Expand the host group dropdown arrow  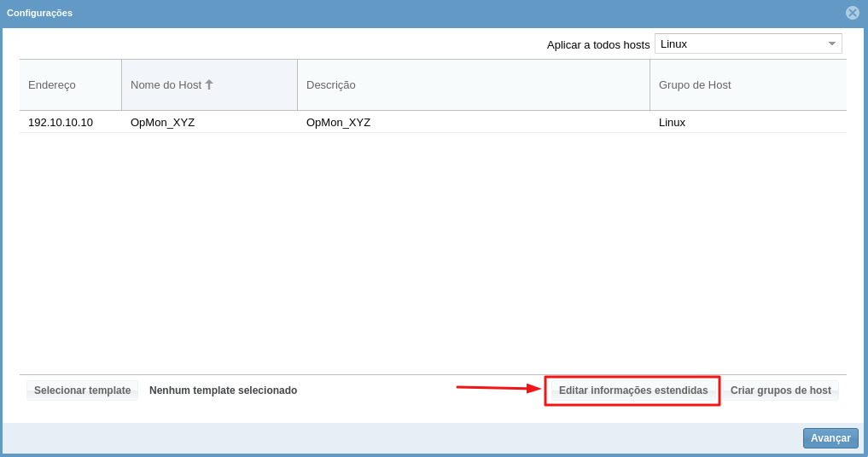(831, 43)
